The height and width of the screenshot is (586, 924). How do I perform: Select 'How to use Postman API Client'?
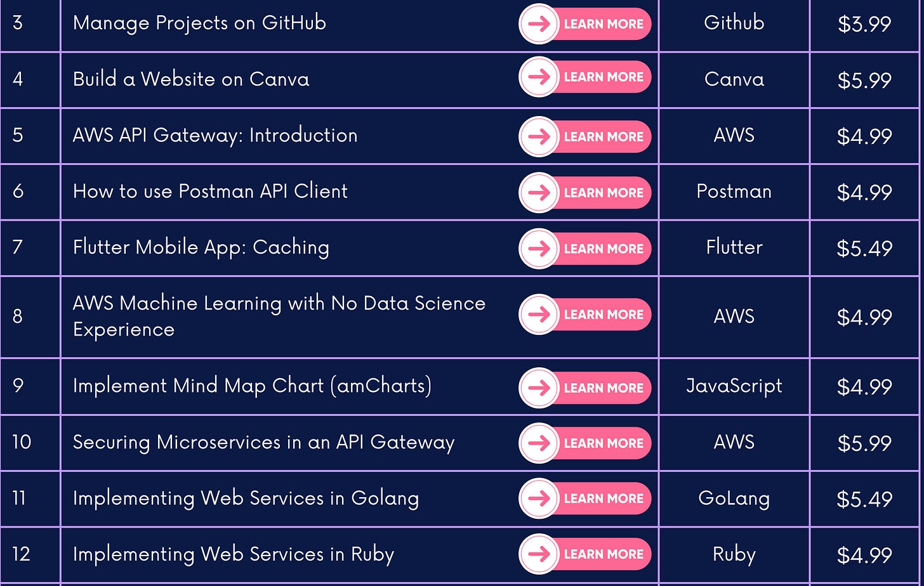(210, 191)
